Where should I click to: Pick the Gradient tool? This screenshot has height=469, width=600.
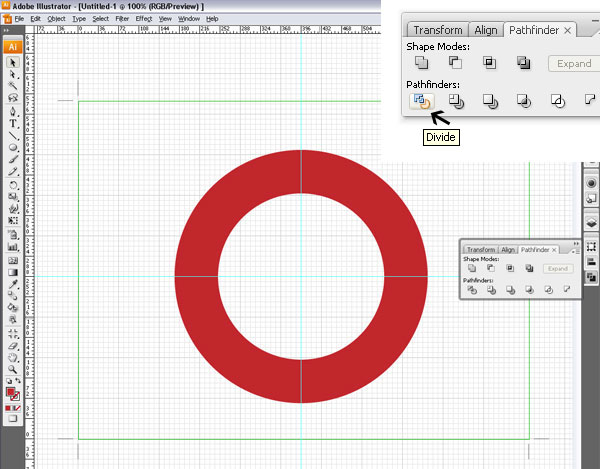coord(13,272)
